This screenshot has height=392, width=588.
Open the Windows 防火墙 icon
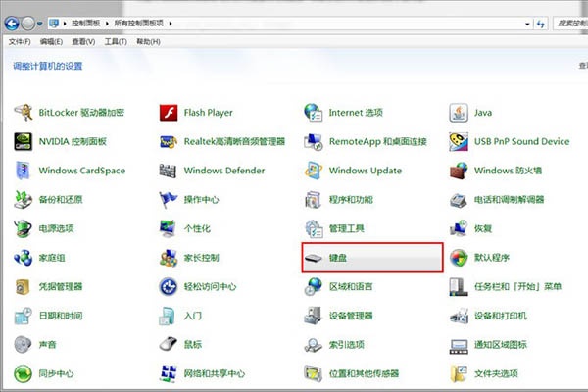[459, 171]
